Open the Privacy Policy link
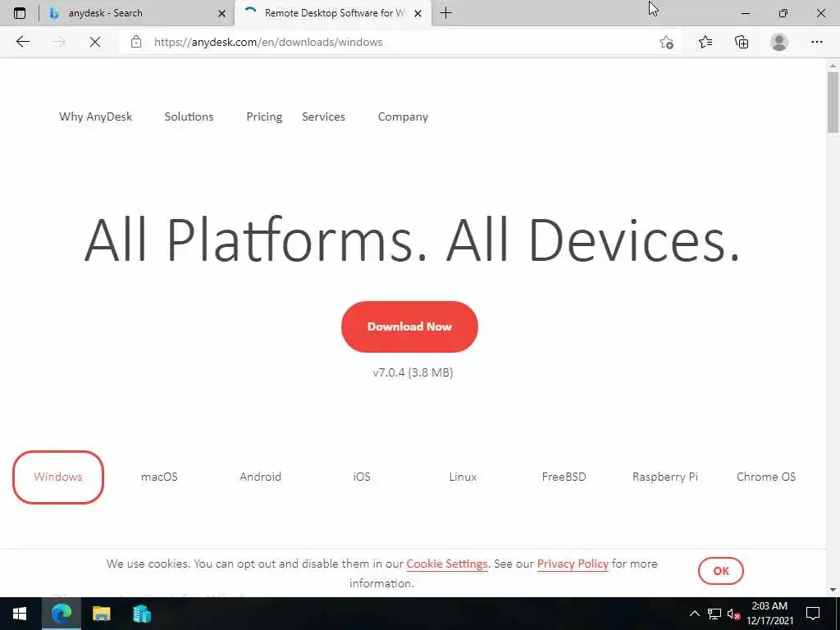The height and width of the screenshot is (630, 840). (573, 564)
